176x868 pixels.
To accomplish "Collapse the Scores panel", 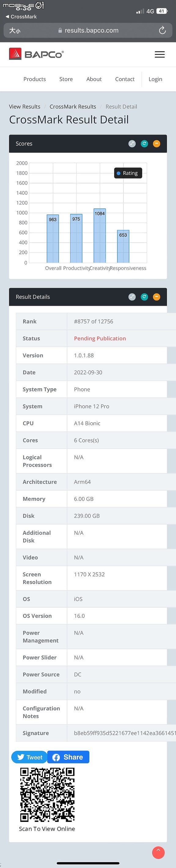I will [156, 143].
